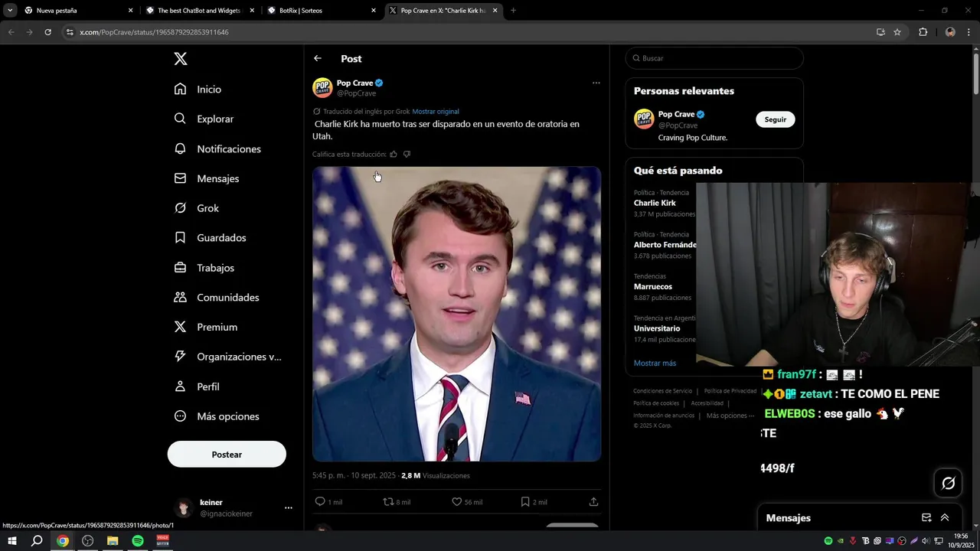The height and width of the screenshot is (551, 980).
Task: Open account menu dots next to keiner
Action: (x=289, y=507)
